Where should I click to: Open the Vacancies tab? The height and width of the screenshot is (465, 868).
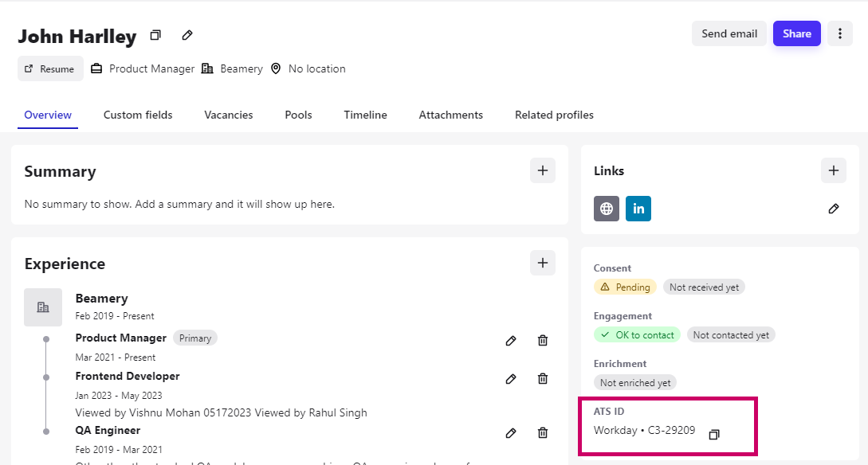pos(229,115)
